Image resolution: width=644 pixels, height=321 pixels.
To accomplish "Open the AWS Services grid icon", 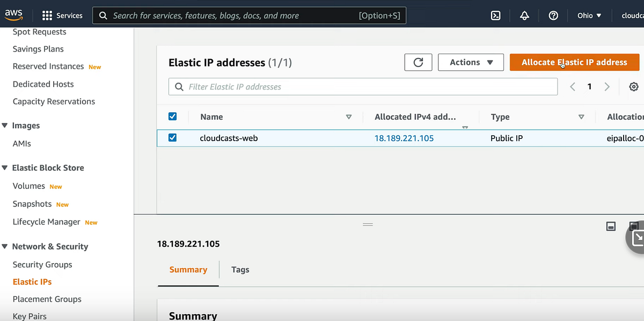I will (x=47, y=15).
